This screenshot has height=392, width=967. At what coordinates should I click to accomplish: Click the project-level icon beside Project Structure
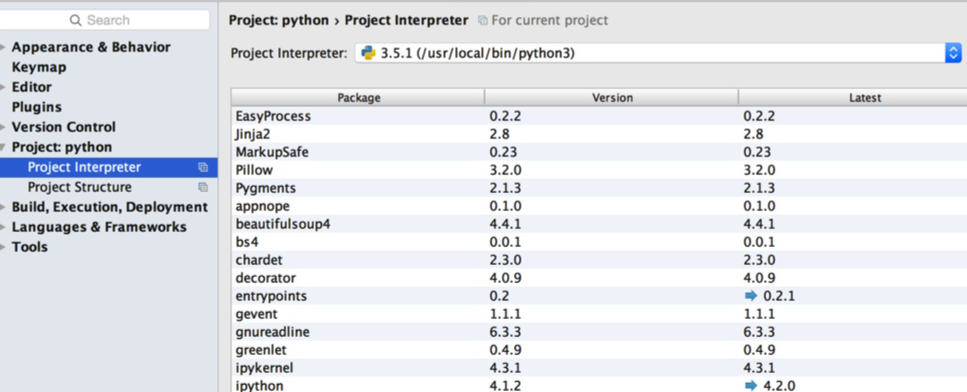coord(203,187)
